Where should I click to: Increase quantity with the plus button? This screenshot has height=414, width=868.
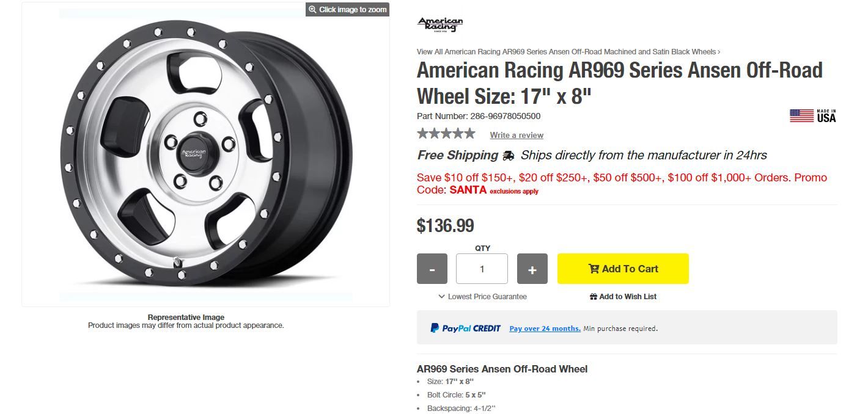point(532,269)
